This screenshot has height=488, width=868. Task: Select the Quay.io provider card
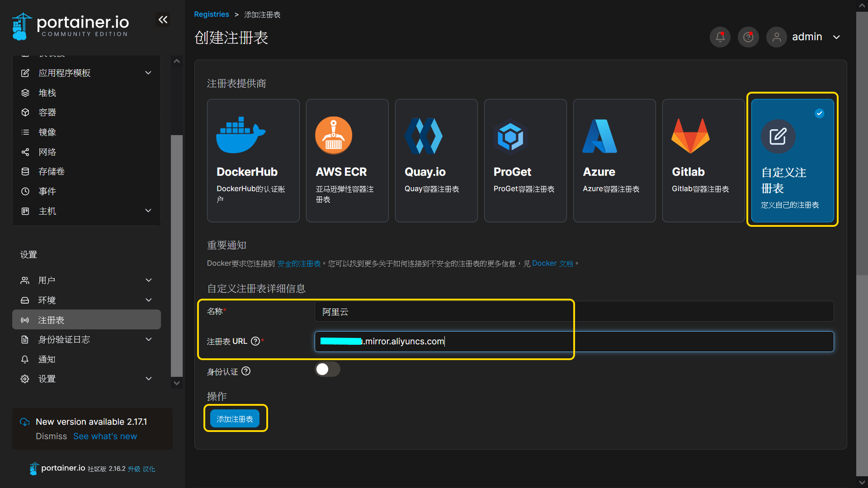436,160
